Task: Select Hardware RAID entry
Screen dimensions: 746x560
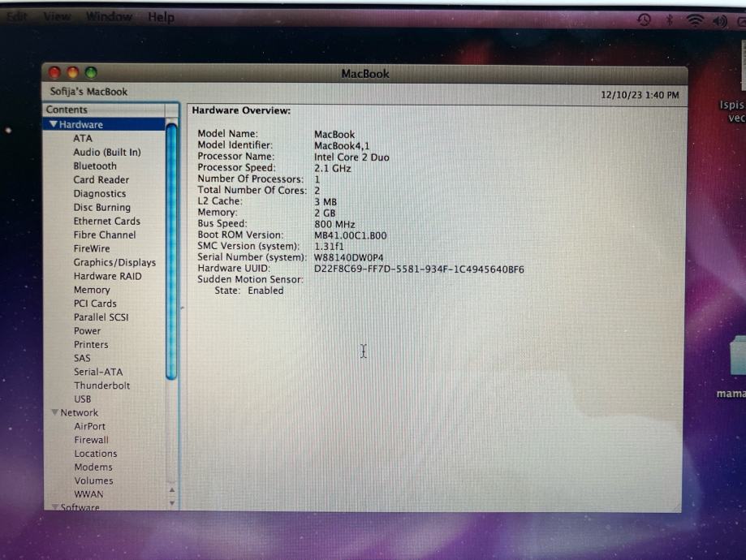Action: (107, 277)
